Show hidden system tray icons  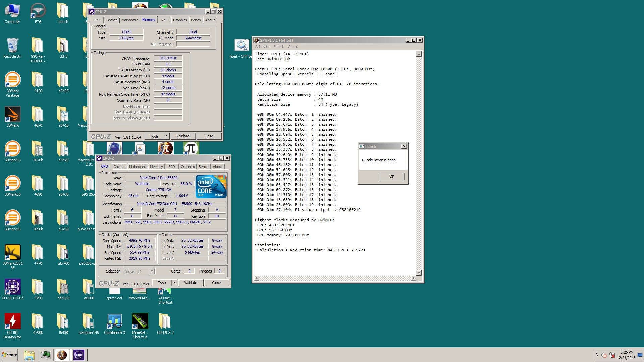(x=597, y=355)
